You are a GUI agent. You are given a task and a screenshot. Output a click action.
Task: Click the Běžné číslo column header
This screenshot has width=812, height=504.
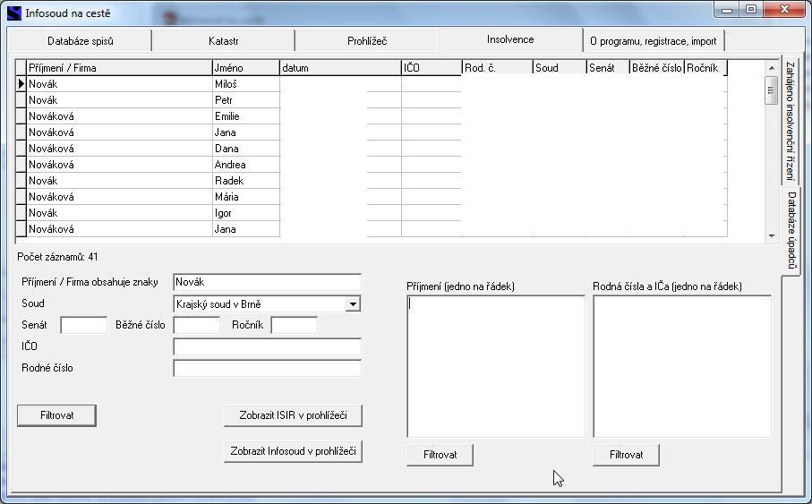pos(656,68)
